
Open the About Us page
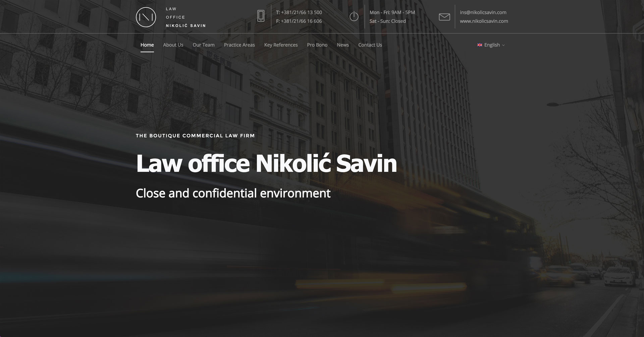pyautogui.click(x=173, y=45)
